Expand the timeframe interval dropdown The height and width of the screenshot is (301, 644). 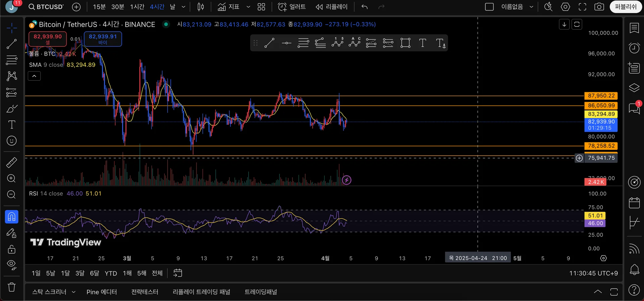coord(183,7)
